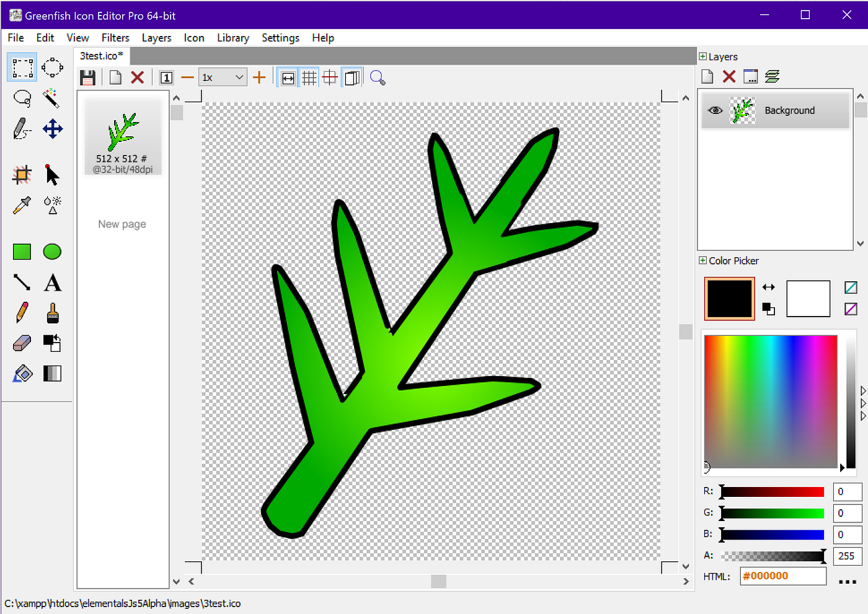868x614 pixels.
Task: Choose the green Rectangle shape tool
Action: pos(22,252)
